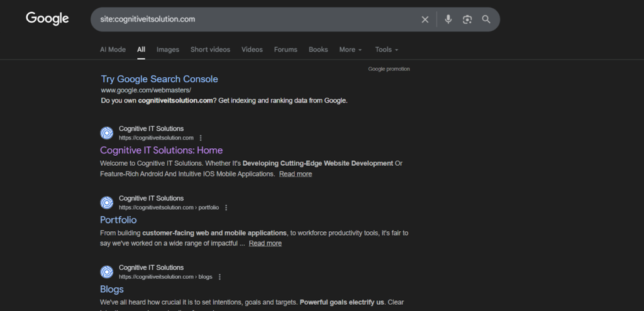The height and width of the screenshot is (311, 644).
Task: Switch to the Images tab
Action: (167, 50)
